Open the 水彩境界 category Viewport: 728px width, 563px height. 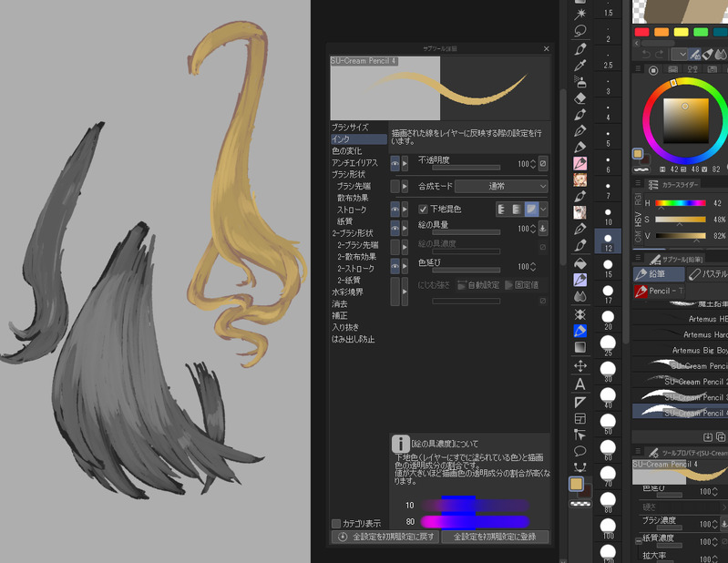347,292
